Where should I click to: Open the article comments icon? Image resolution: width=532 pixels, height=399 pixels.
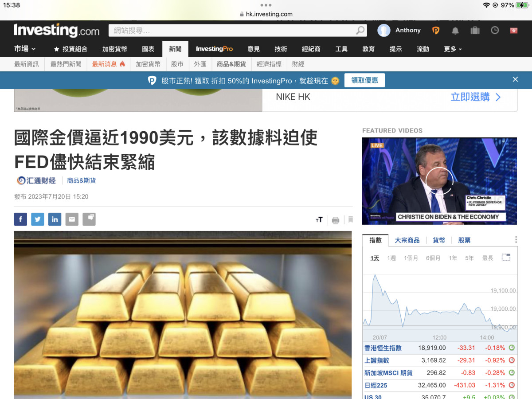point(89,219)
